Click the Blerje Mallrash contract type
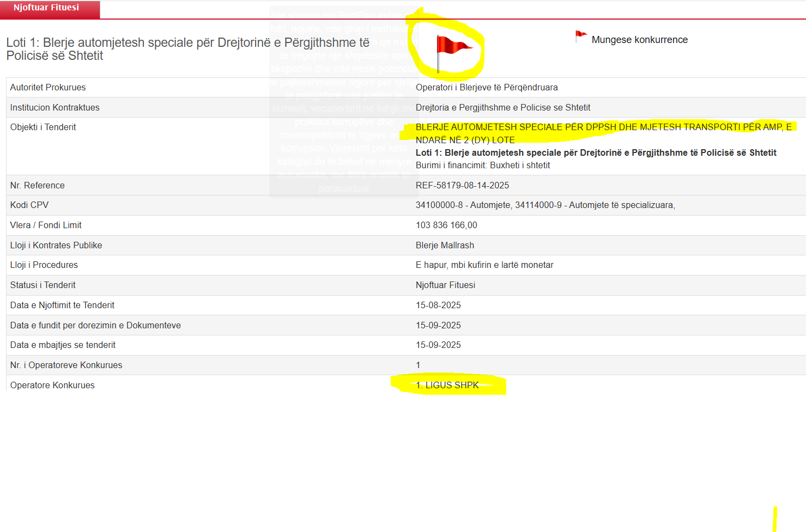This screenshot has height=532, width=806. [445, 245]
